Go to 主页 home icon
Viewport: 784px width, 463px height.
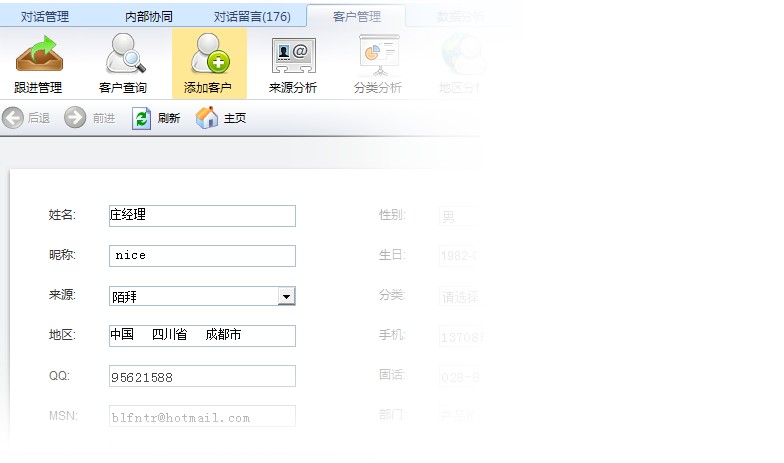tap(207, 118)
